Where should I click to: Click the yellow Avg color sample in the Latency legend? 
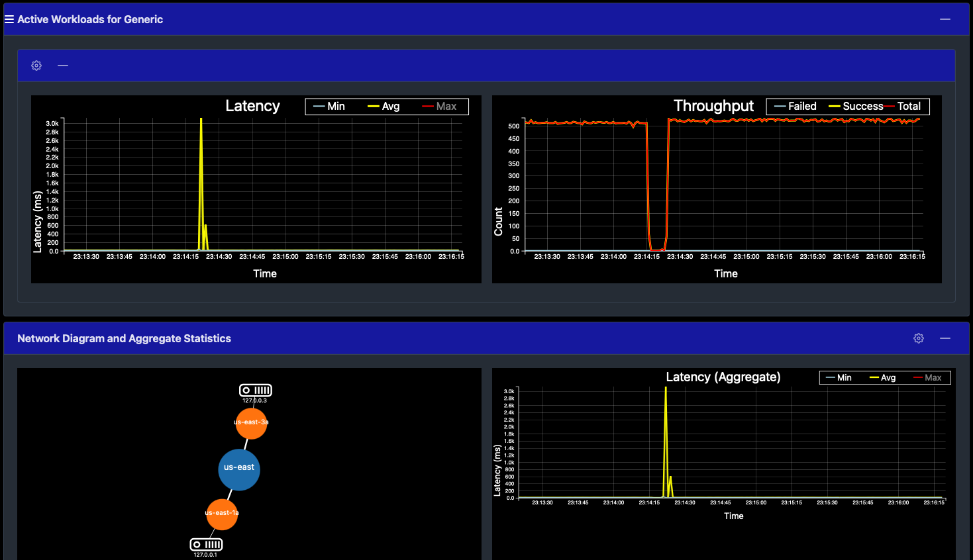click(x=375, y=106)
